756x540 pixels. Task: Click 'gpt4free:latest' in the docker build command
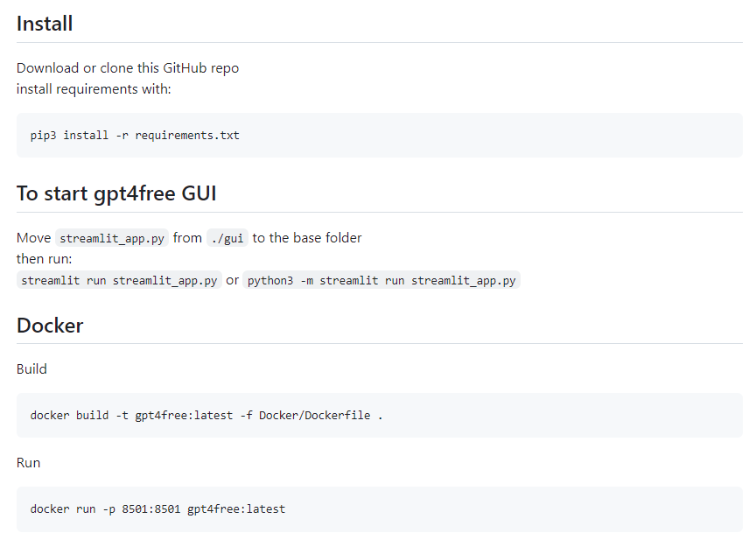[184, 416]
